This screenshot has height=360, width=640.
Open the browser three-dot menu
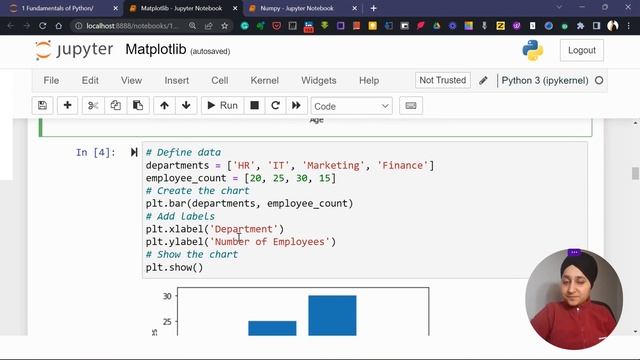click(x=629, y=26)
